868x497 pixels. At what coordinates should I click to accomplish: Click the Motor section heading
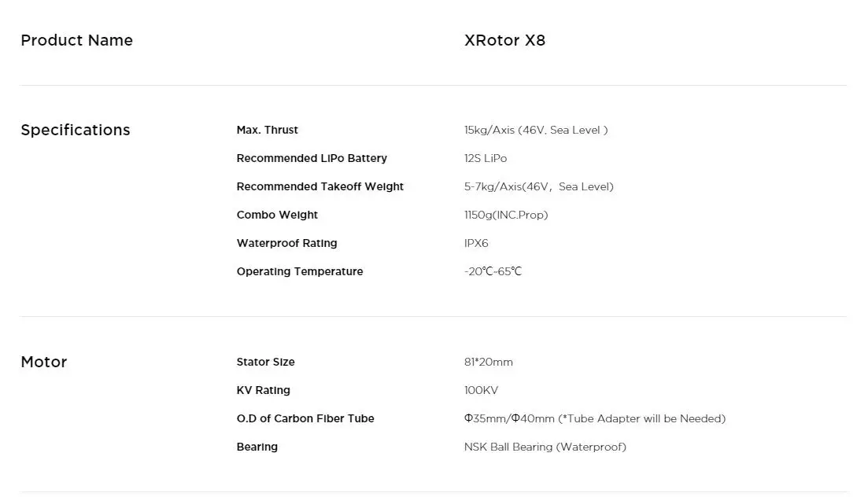point(44,362)
